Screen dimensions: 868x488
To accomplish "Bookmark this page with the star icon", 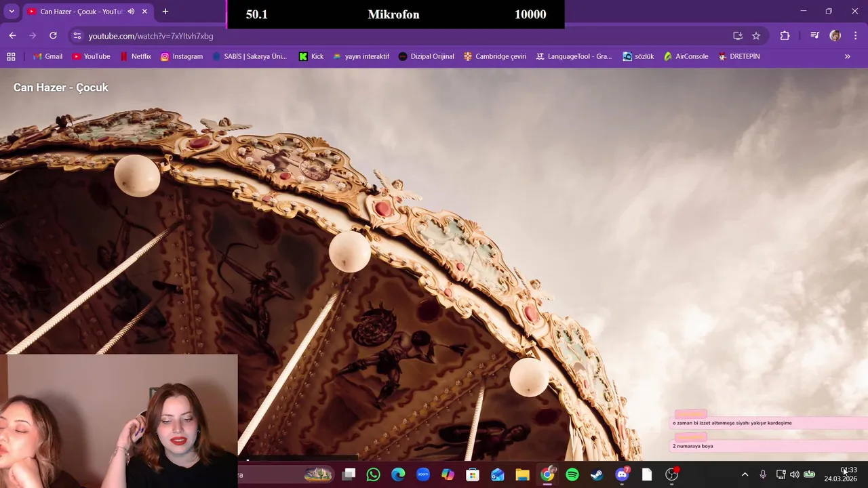I will [x=756, y=36].
